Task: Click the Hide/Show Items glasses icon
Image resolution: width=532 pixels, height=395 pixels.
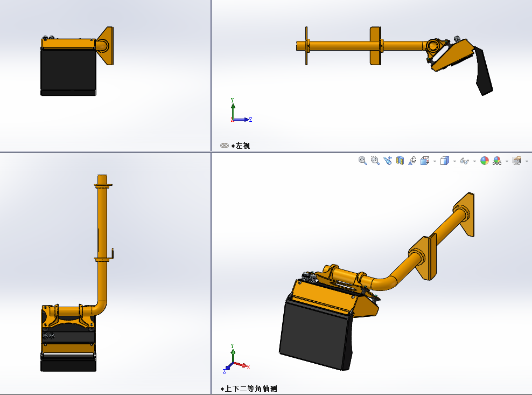Action: pos(465,161)
